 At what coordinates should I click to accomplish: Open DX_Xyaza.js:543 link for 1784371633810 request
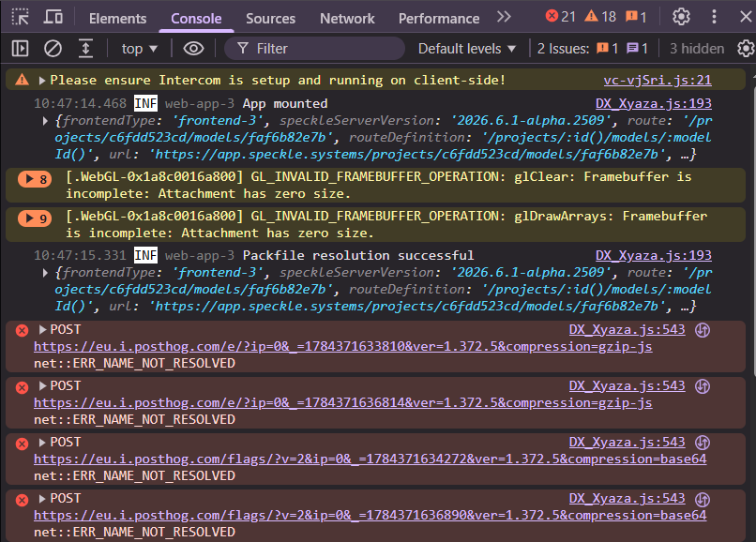point(627,329)
